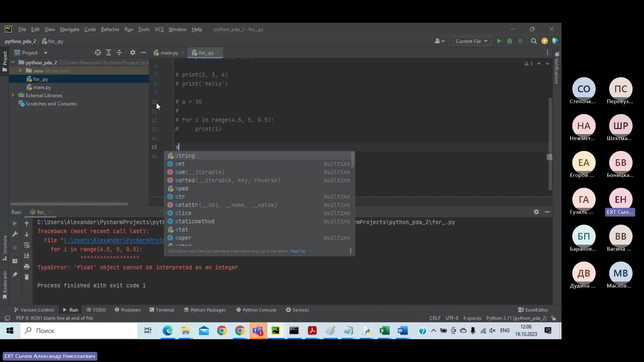Pin the Run tab
The height and width of the screenshot is (362, 644).
tap(15, 275)
